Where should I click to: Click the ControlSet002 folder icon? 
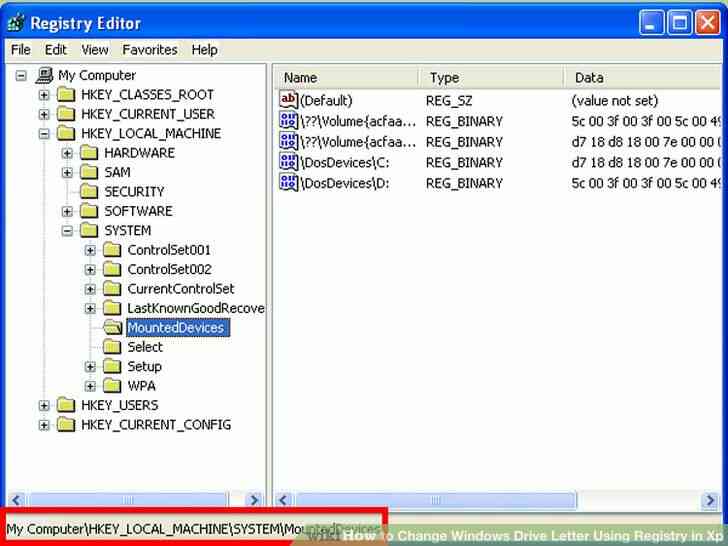(112, 269)
